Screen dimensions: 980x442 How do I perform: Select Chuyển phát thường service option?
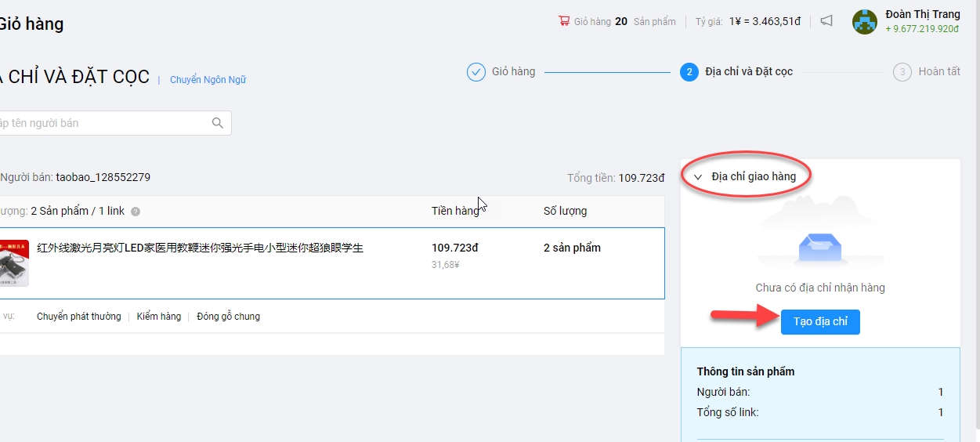(x=78, y=317)
